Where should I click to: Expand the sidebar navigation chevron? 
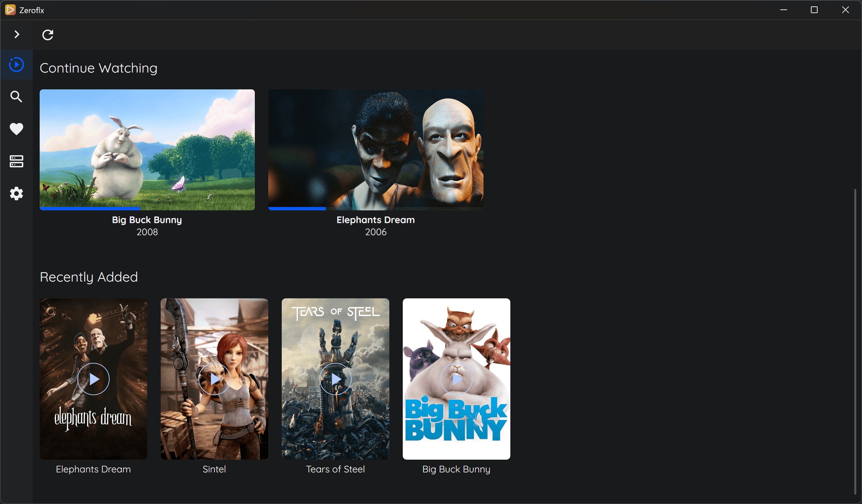coord(16,35)
